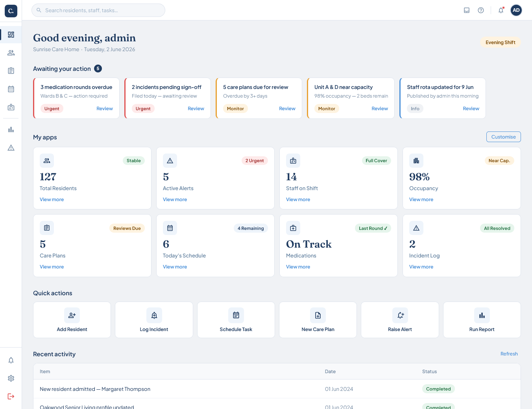532x409 pixels.
Task: View more under Today's Schedule
Action: pyautogui.click(x=175, y=267)
